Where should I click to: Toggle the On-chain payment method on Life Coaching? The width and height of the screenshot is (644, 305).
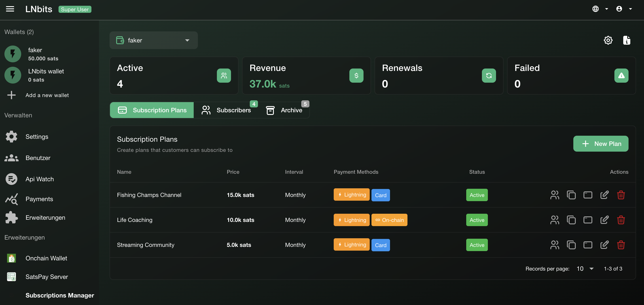(389, 220)
